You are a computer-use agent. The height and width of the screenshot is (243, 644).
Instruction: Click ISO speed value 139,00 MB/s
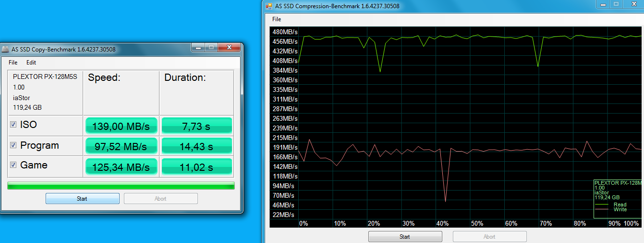[x=121, y=127]
